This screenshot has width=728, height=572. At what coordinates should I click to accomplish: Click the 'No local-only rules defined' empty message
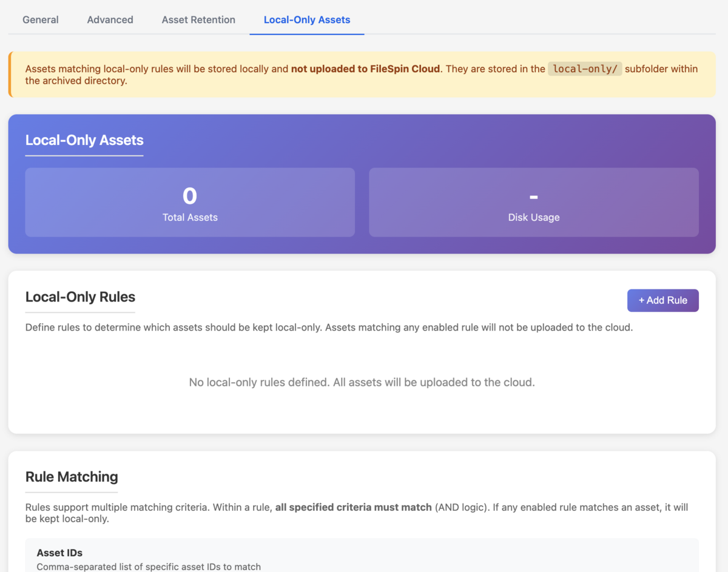pos(362,382)
